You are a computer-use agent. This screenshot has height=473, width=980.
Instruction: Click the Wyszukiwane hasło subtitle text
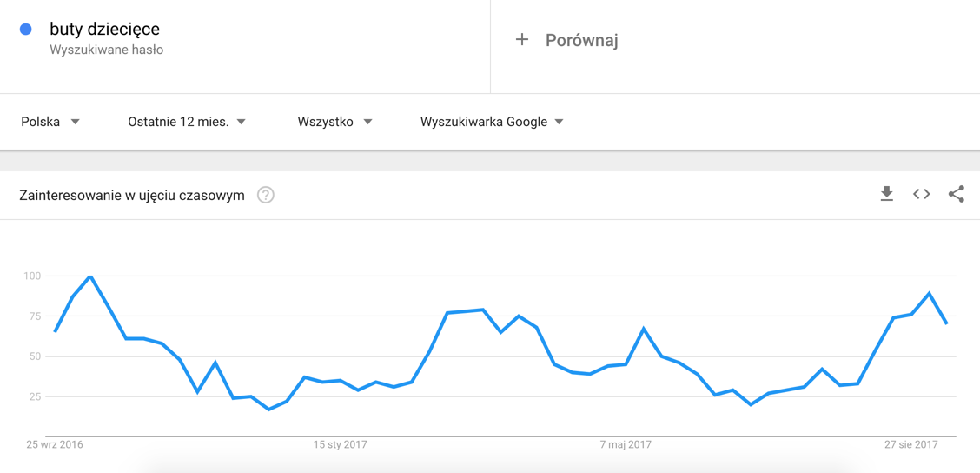click(x=106, y=50)
